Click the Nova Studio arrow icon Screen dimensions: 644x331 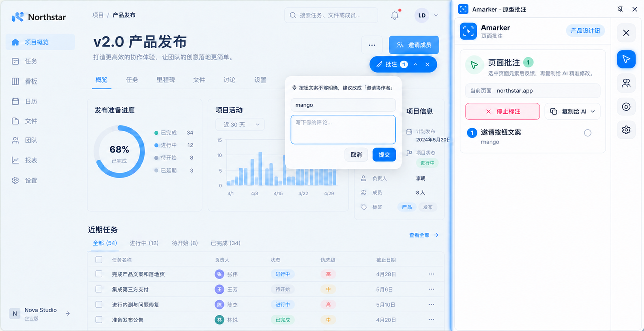click(68, 314)
